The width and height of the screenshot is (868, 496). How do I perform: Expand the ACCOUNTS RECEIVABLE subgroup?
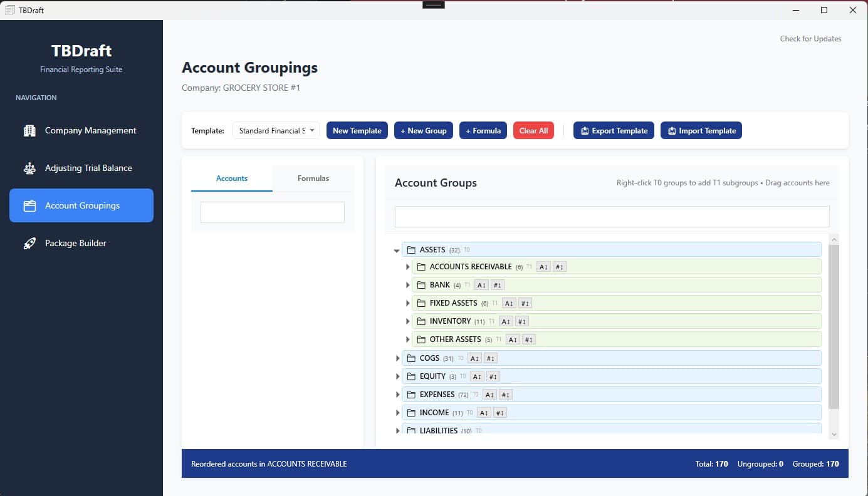pos(408,267)
